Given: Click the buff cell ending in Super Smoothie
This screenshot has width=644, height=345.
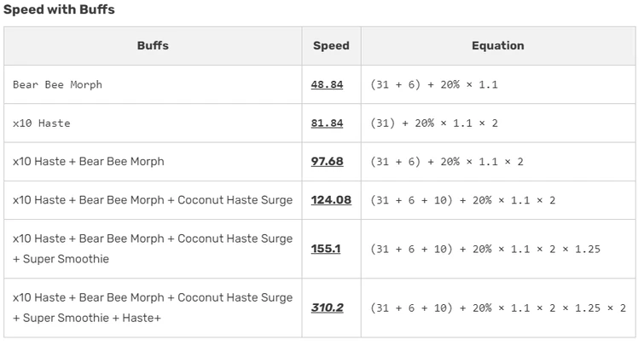Looking at the screenshot, I should point(153,249).
